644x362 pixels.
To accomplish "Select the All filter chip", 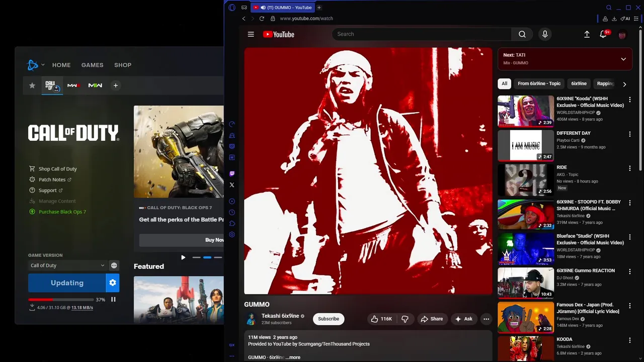I will coord(504,83).
